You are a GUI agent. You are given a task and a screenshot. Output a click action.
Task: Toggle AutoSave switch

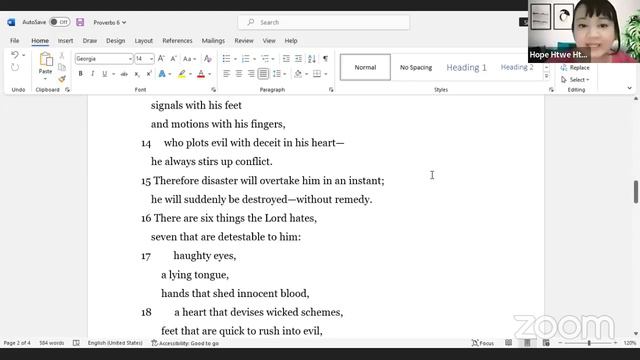pyautogui.click(x=60, y=22)
